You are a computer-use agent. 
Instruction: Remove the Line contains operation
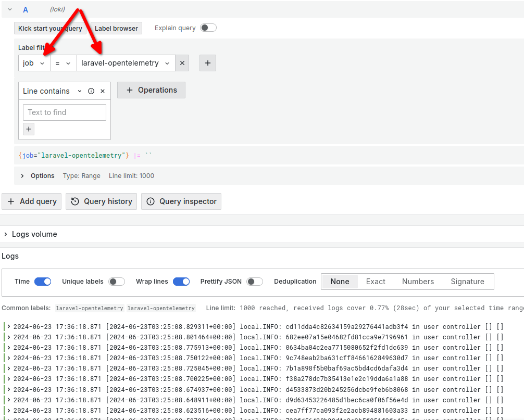click(103, 91)
